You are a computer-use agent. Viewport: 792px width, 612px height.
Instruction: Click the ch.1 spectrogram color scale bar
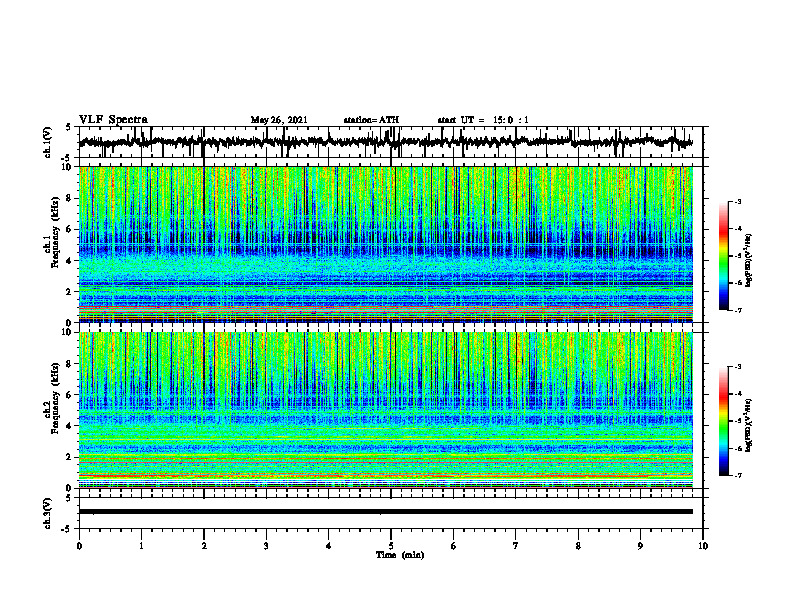tap(724, 256)
